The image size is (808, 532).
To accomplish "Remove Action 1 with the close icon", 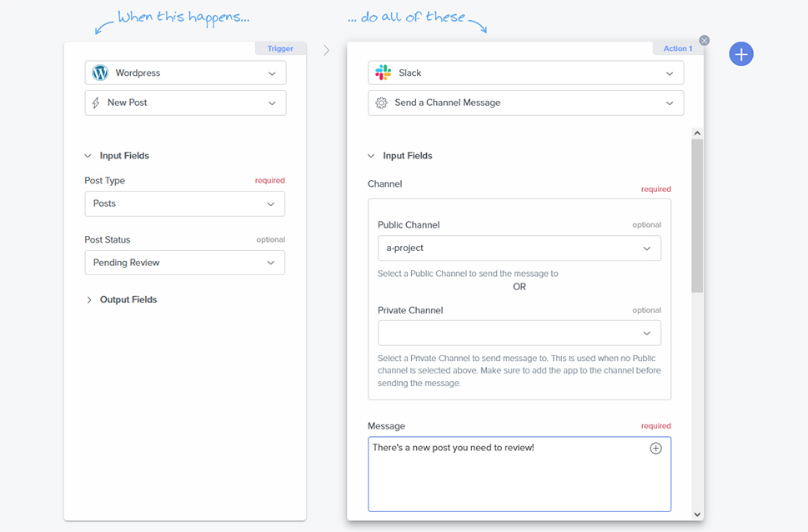I will (705, 40).
